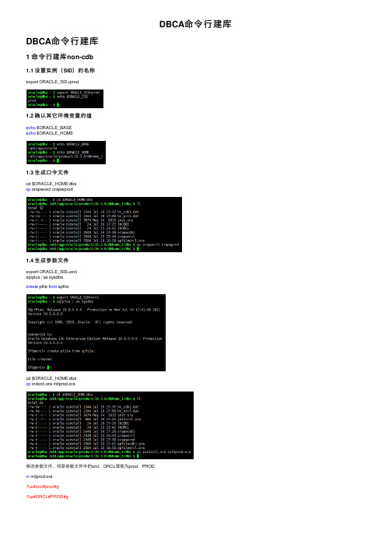Open the orapwprod file listing terminal screenshot
This screenshot has height=555, width=392.
pos(104,224)
